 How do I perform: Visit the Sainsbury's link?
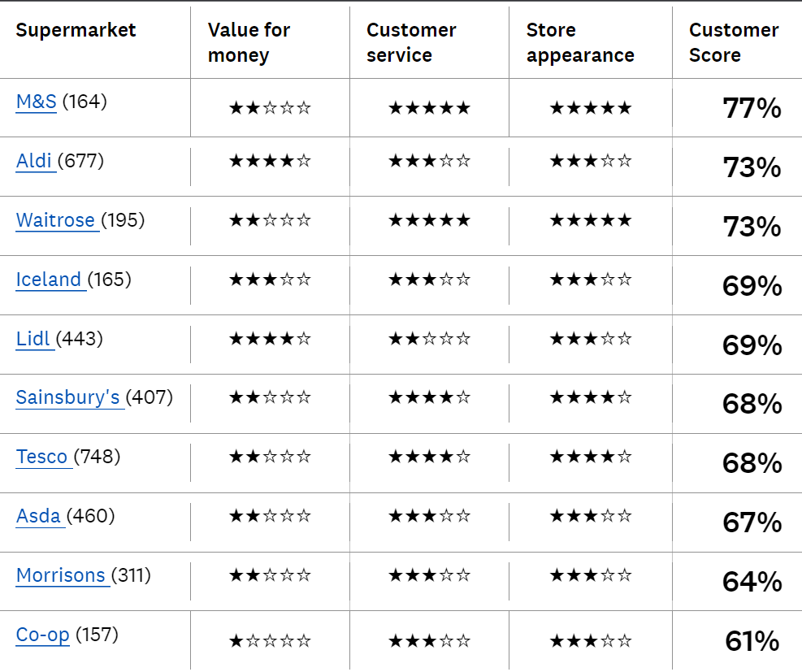(68, 397)
